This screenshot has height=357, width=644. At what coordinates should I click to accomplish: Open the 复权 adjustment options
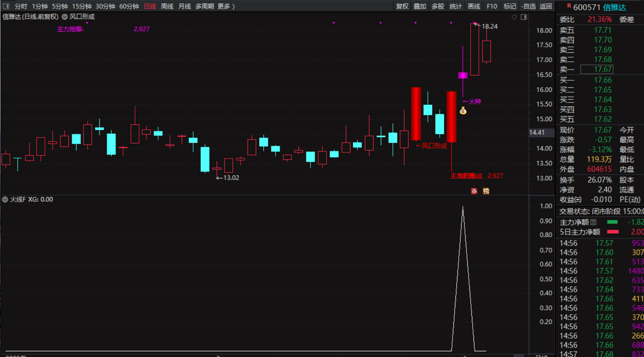coord(402,6)
